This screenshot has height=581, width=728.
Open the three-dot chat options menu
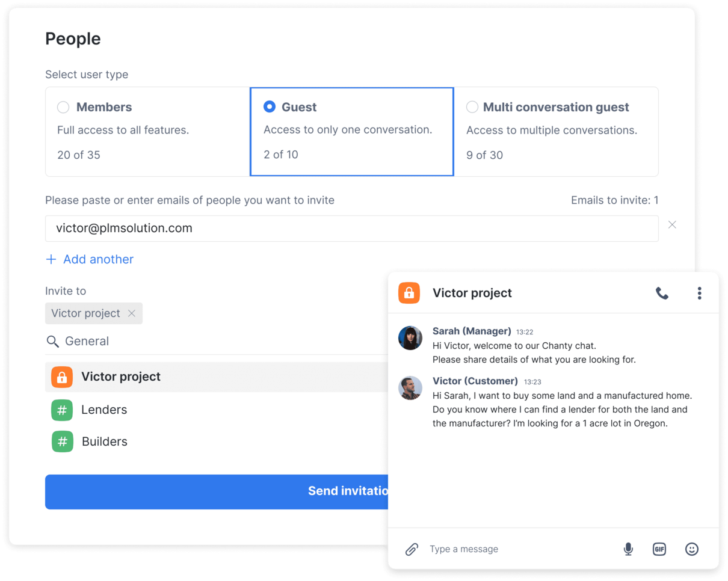[699, 294]
